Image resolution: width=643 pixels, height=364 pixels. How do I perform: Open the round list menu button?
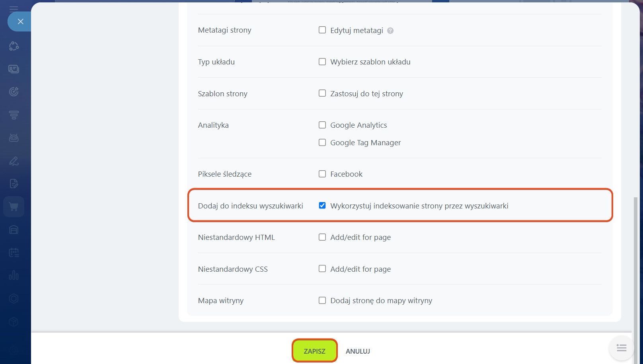coord(621,348)
